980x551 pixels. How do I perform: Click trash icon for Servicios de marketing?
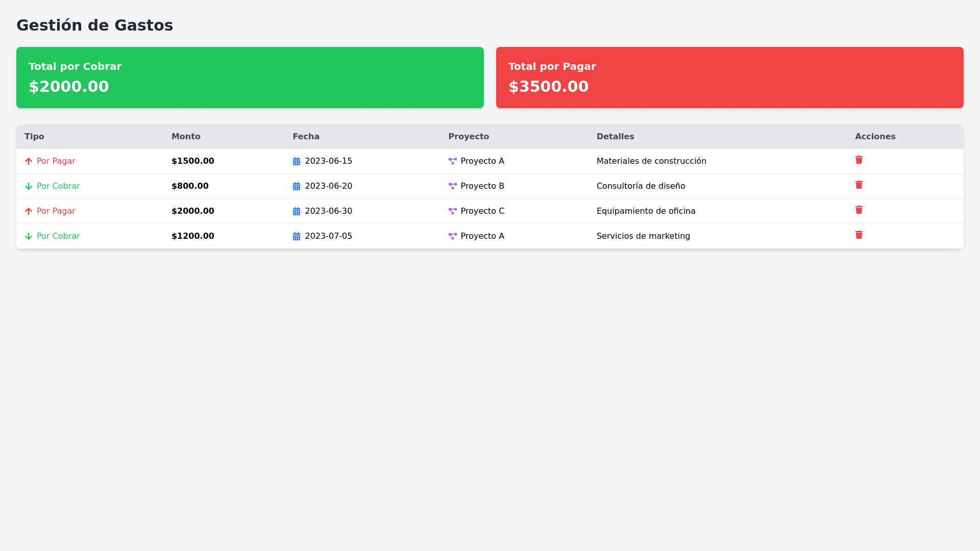[x=859, y=235]
